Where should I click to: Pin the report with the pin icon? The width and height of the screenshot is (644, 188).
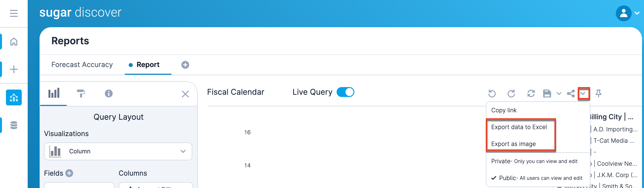coord(598,93)
